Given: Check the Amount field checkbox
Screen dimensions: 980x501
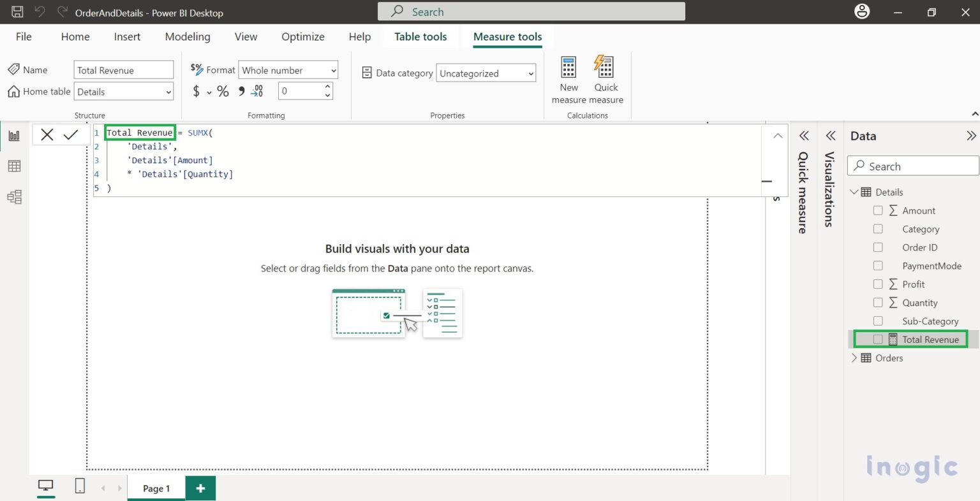Looking at the screenshot, I should [879, 210].
